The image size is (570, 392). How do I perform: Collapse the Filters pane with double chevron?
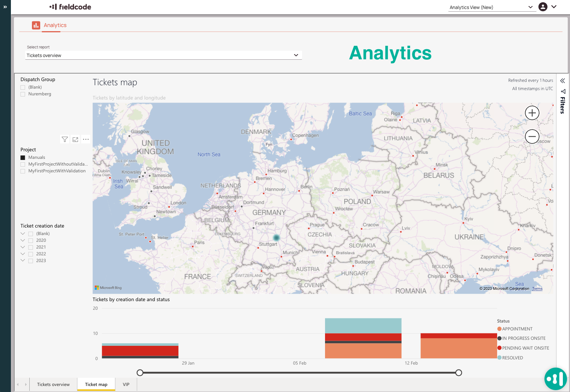coord(562,81)
